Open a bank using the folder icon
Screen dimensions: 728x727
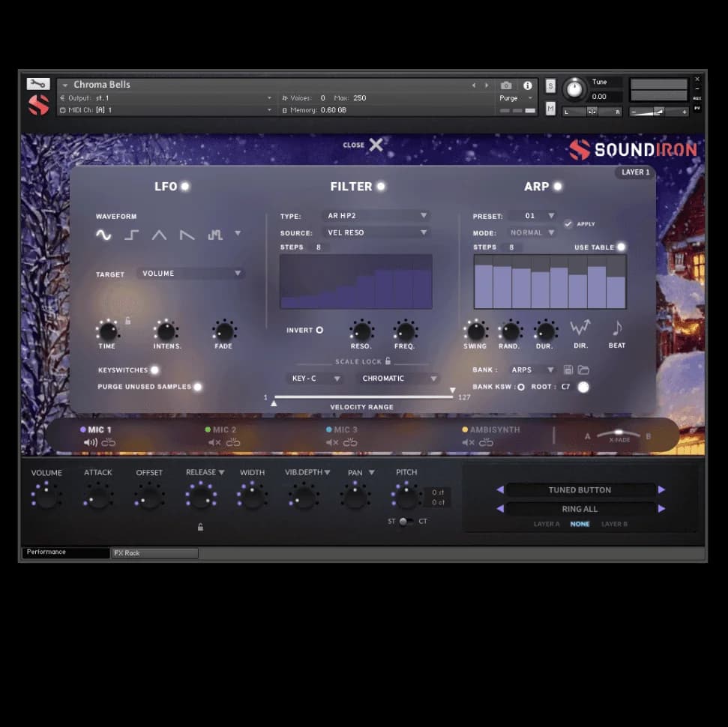click(583, 369)
